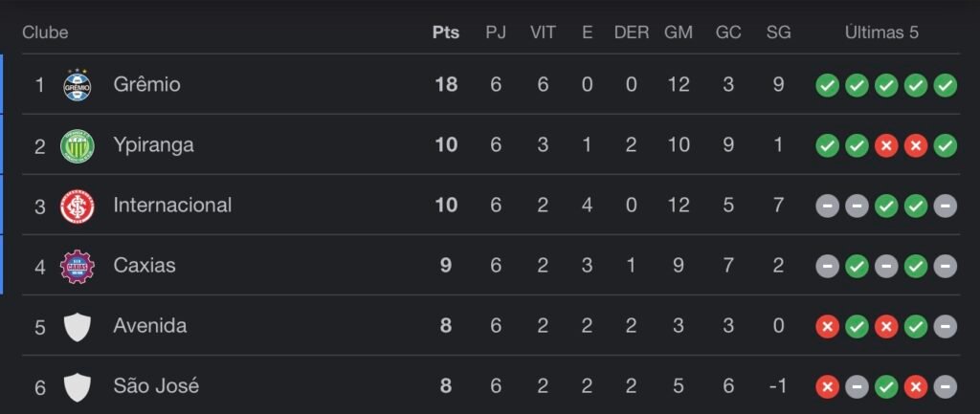Click Grêmio's most recent win checkmark icon
Image resolution: width=980 pixels, height=414 pixels.
[946, 85]
